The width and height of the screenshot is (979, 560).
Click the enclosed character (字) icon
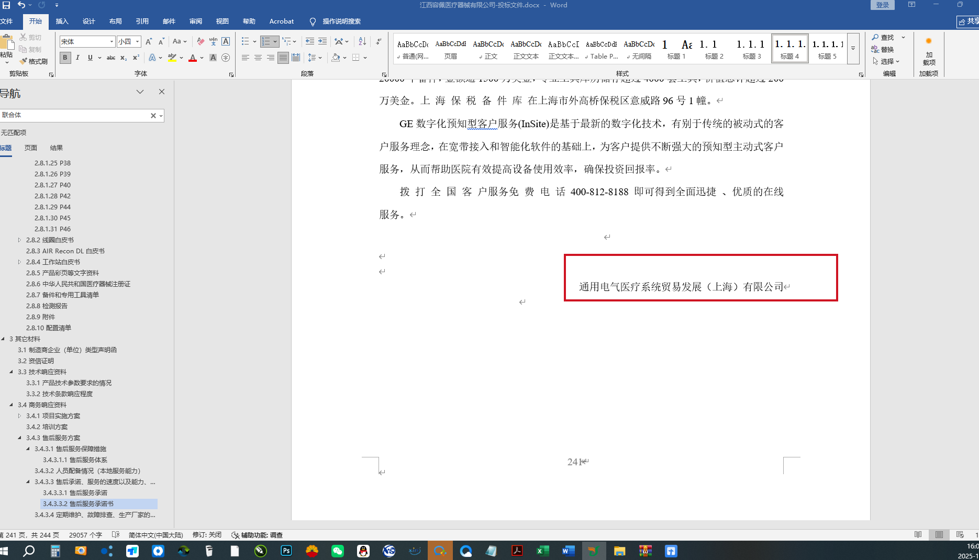[x=226, y=58]
